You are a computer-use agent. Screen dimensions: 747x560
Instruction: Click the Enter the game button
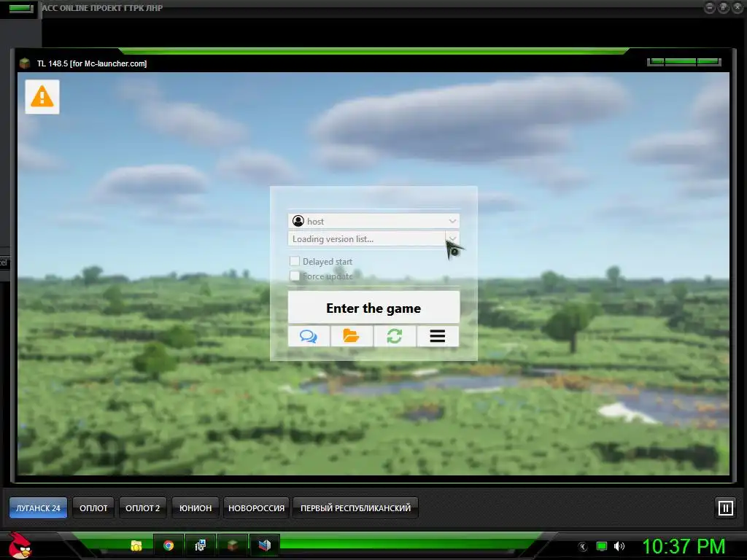(373, 308)
